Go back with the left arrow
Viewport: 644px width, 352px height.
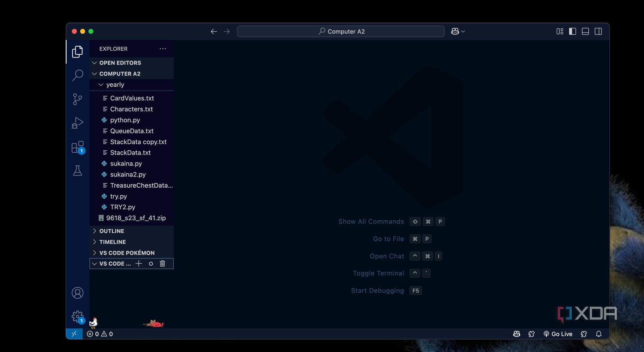(214, 31)
